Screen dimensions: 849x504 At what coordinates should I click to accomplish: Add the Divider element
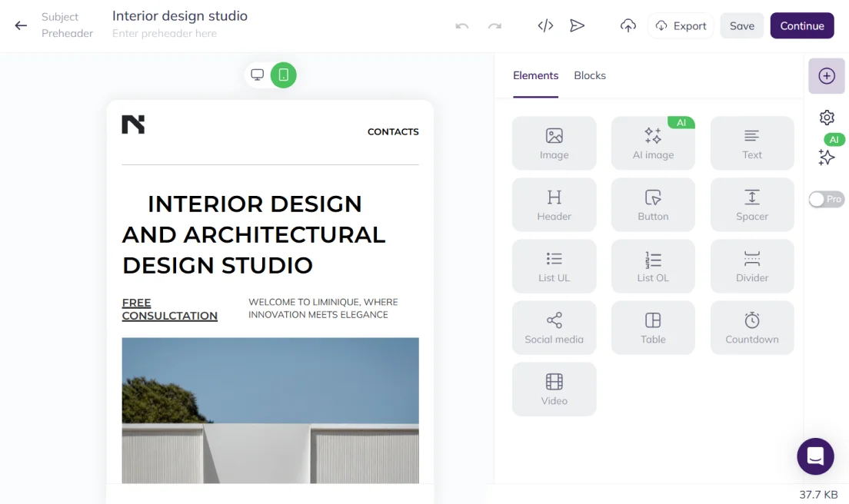point(752,267)
